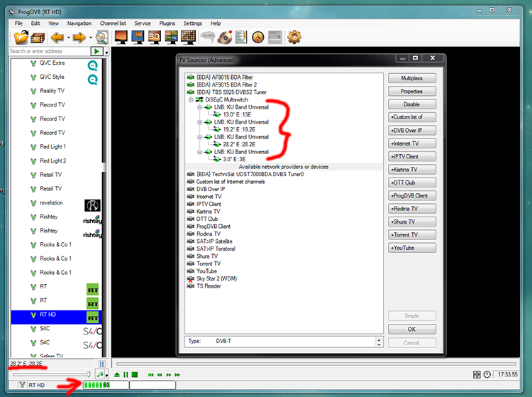
Task: Click the volume slider
Action: tap(51, 374)
